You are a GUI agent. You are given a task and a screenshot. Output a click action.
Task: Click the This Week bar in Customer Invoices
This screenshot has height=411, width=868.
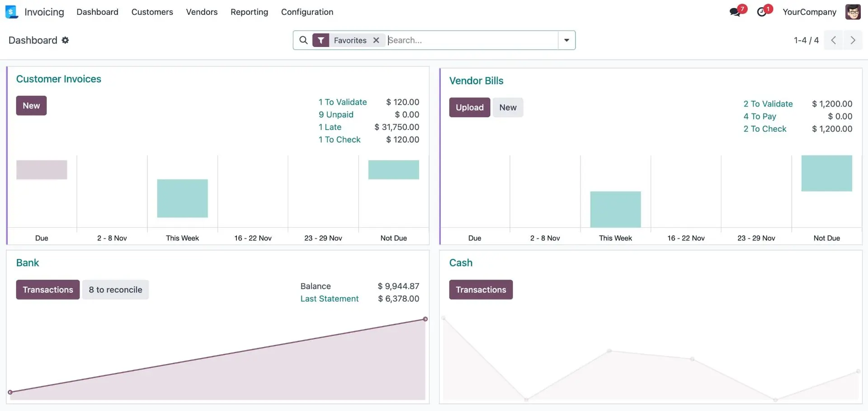tap(182, 198)
